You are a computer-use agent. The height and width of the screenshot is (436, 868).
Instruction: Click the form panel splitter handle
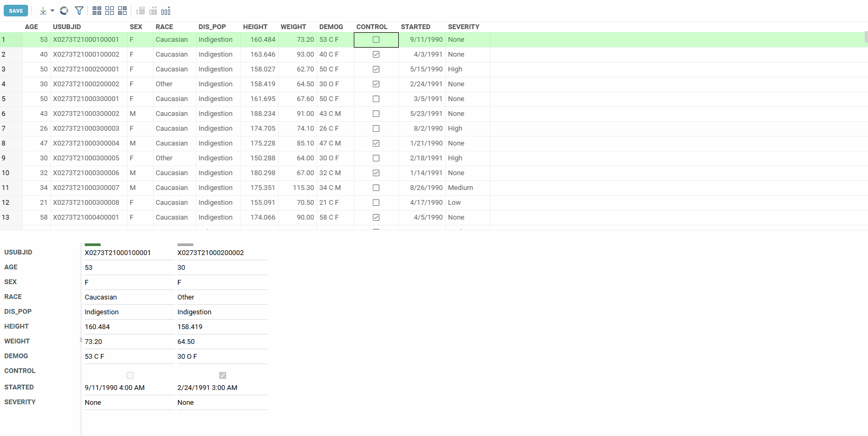[x=81, y=340]
